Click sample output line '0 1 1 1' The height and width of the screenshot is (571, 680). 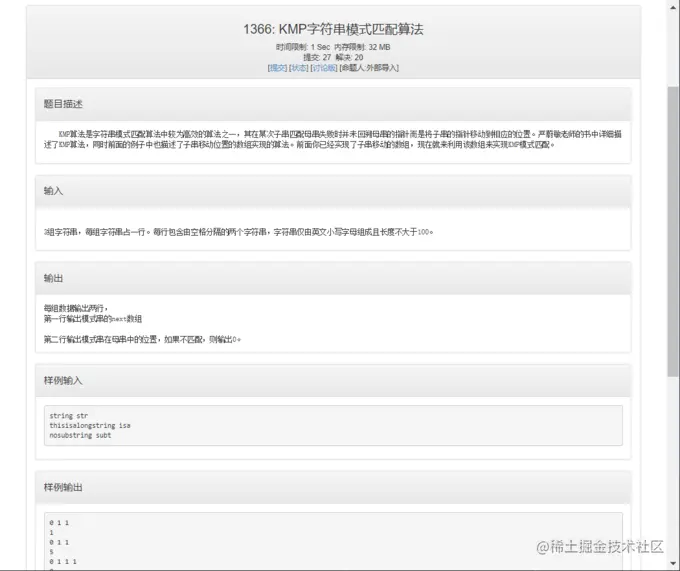(63, 561)
